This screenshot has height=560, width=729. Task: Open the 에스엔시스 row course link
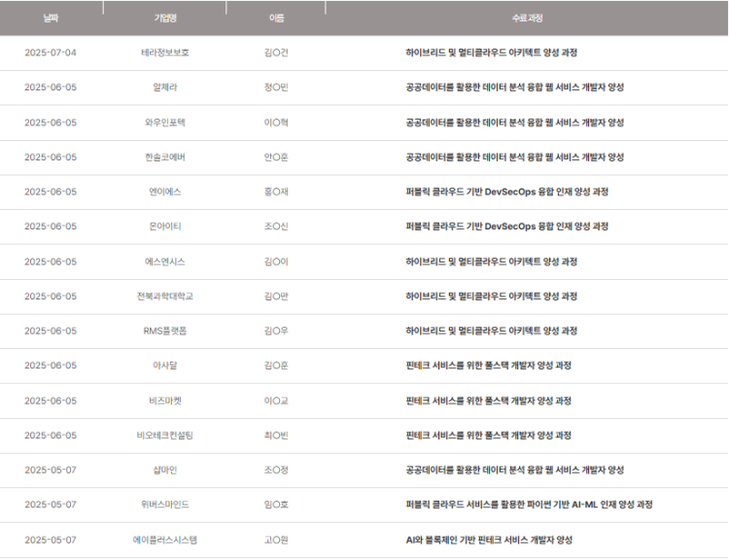pos(492,262)
